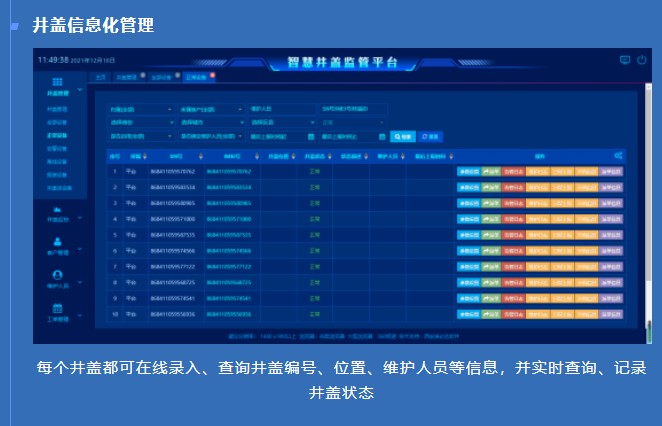Switch to the 主页 tab

pos(99,76)
